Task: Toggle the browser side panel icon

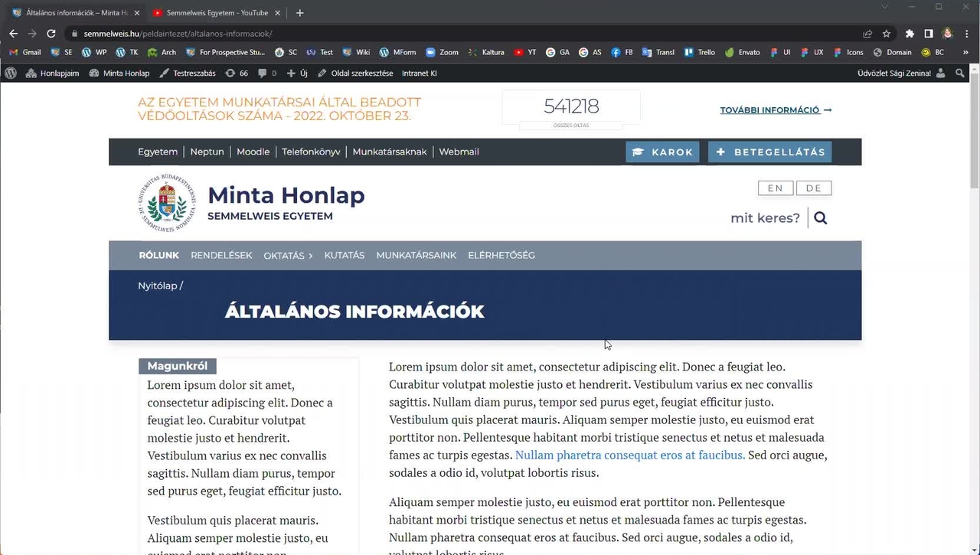Action: [929, 34]
